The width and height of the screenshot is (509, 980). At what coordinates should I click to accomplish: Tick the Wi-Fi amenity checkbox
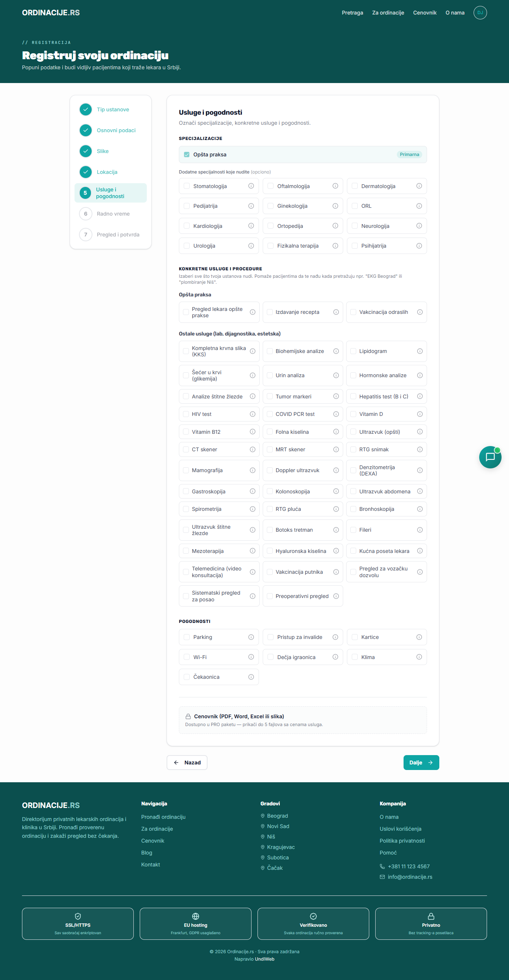pos(187,657)
